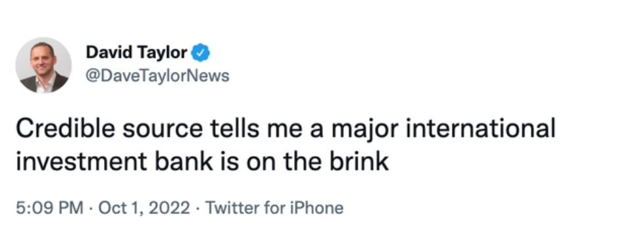
Task: Open the Twitter for iPhone source link
Action: (274, 207)
